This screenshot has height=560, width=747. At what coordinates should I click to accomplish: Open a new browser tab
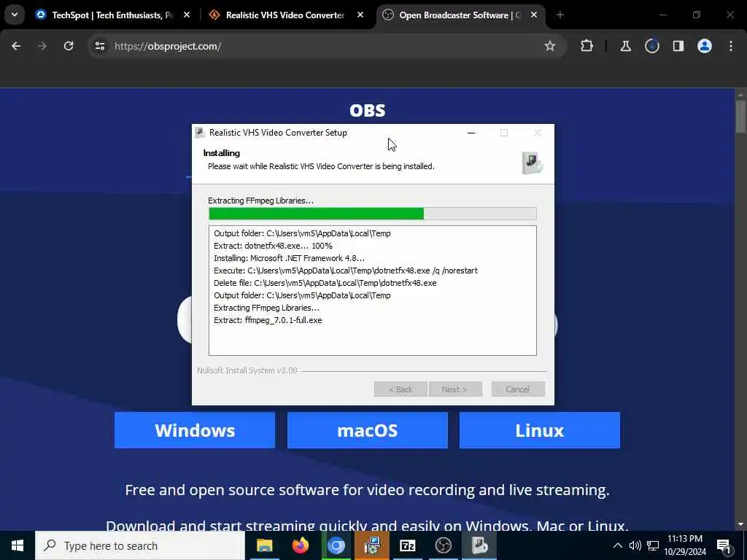click(x=560, y=15)
